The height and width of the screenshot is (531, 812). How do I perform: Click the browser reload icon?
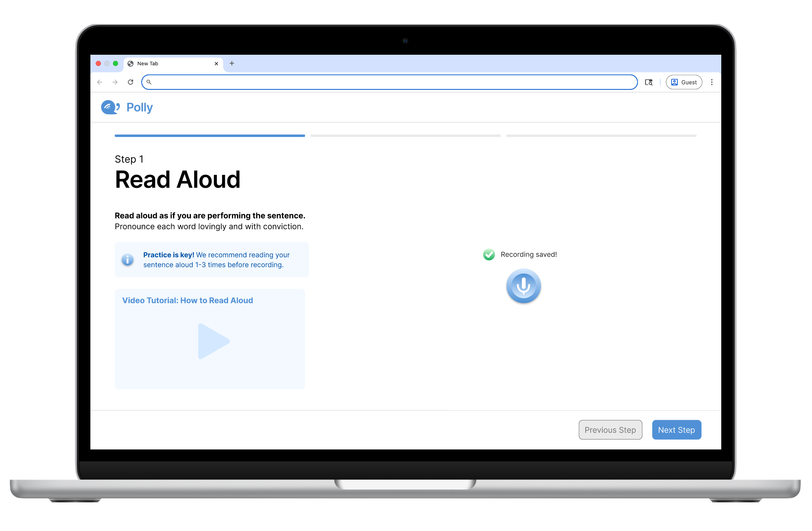(131, 82)
